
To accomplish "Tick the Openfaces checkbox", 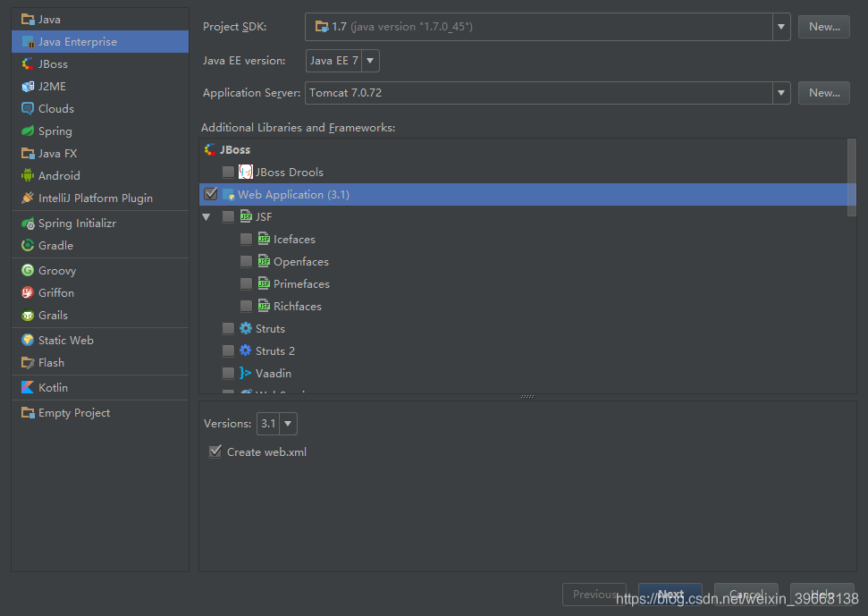I will pyautogui.click(x=246, y=261).
